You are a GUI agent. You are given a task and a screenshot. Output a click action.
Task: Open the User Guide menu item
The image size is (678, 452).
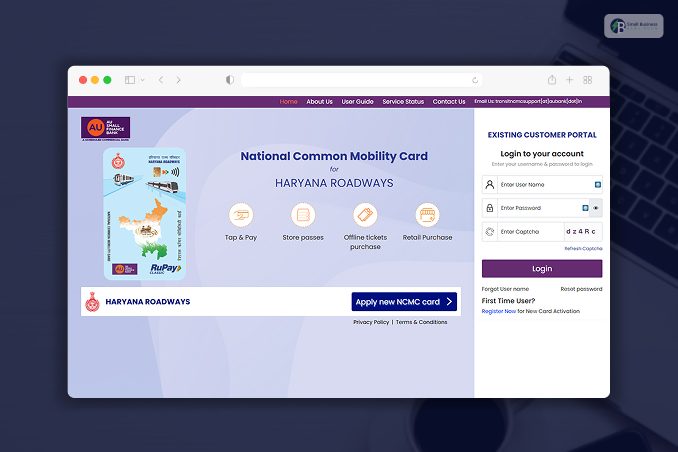[358, 102]
